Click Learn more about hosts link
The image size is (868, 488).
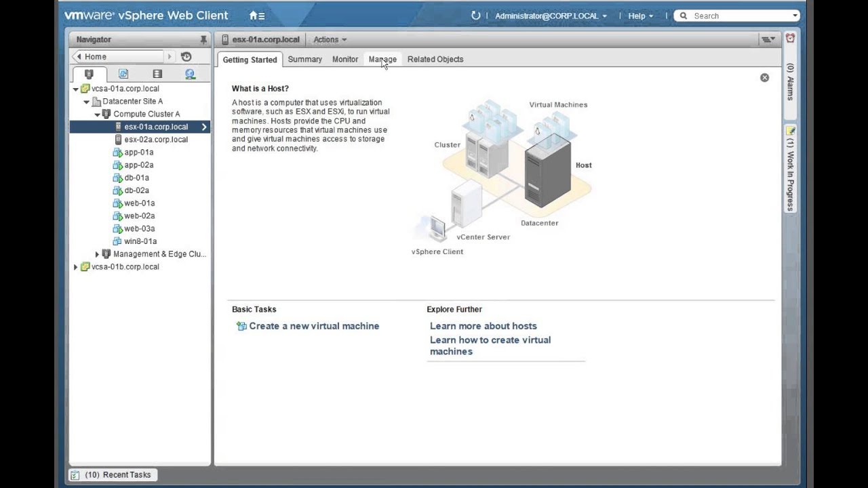(x=484, y=326)
